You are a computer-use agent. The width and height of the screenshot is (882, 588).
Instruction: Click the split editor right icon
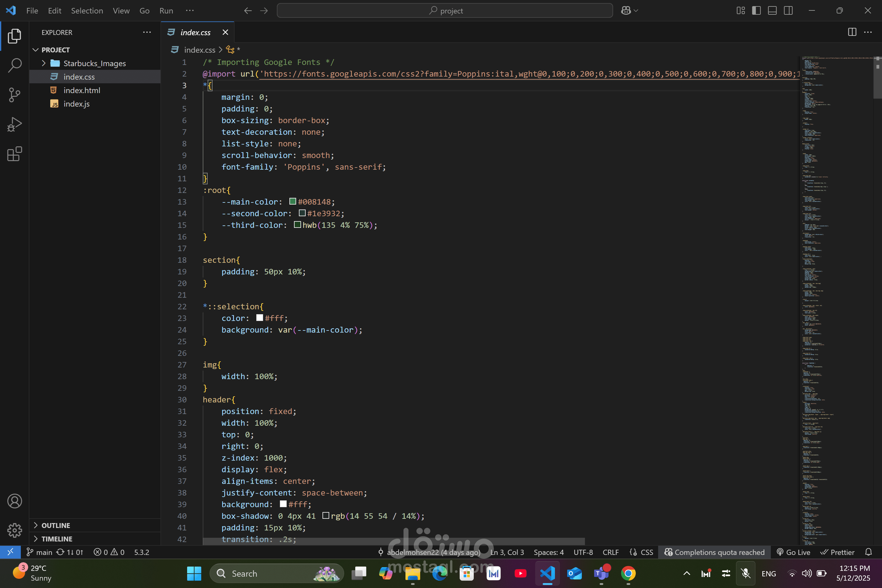pyautogui.click(x=852, y=32)
